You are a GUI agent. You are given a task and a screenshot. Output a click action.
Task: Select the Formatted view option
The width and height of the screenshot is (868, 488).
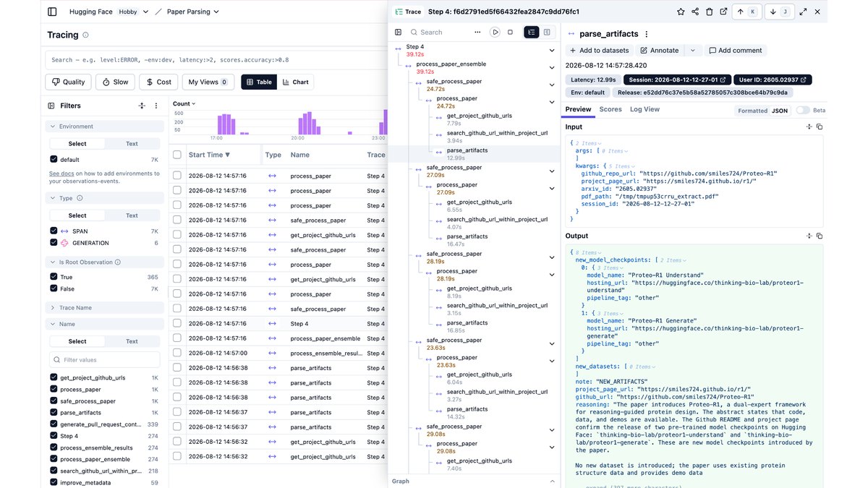pyautogui.click(x=752, y=111)
